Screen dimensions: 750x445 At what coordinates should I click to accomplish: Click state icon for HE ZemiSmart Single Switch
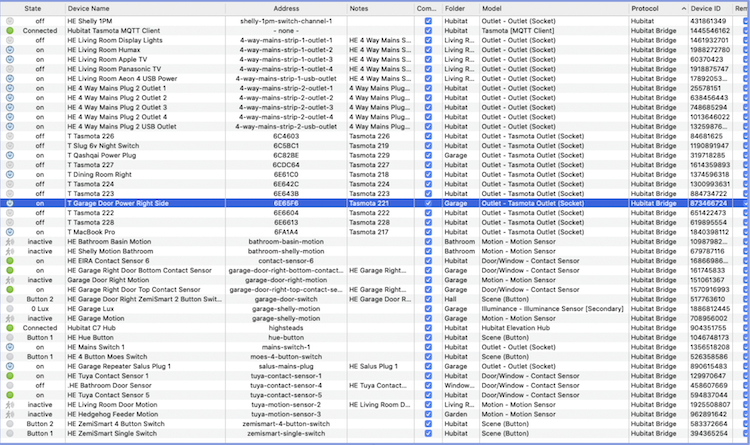(x=10, y=434)
